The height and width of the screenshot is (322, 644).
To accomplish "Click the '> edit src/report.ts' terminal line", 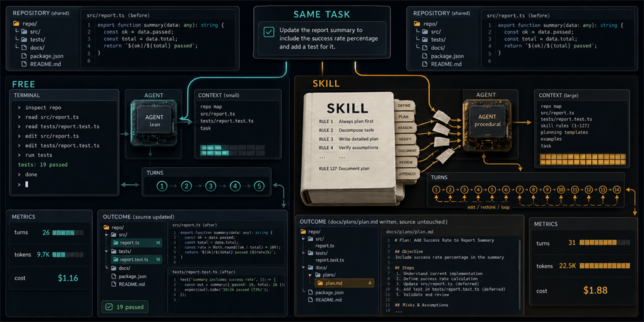I will (x=48, y=136).
